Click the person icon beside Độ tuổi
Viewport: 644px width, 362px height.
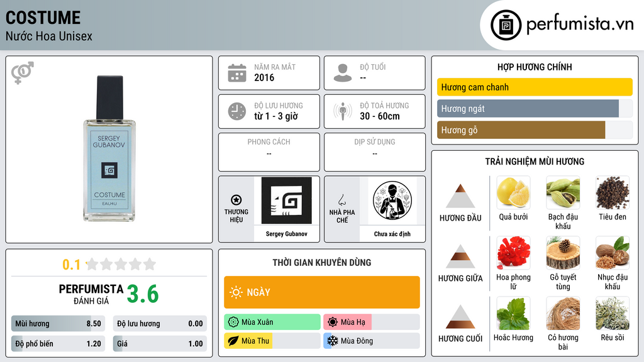(343, 73)
